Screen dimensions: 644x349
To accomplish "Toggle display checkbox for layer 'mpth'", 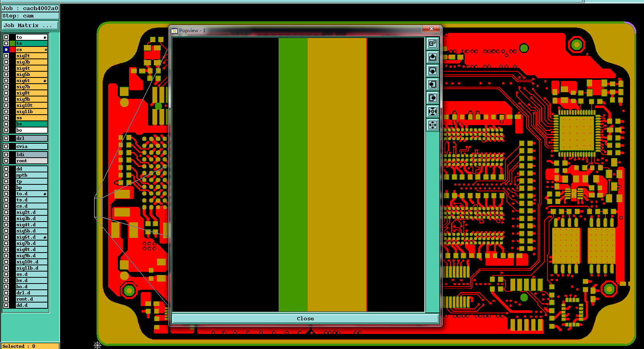I will [x=6, y=175].
